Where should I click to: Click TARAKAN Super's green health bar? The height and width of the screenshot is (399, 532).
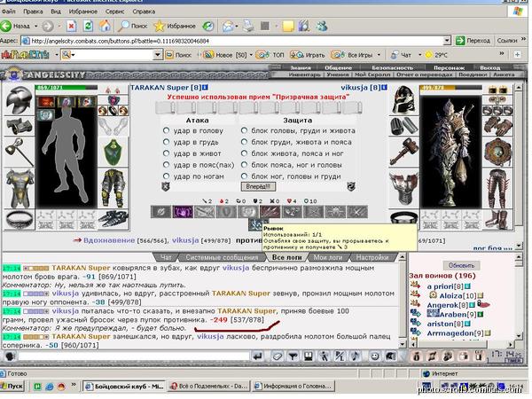[x=66, y=88]
